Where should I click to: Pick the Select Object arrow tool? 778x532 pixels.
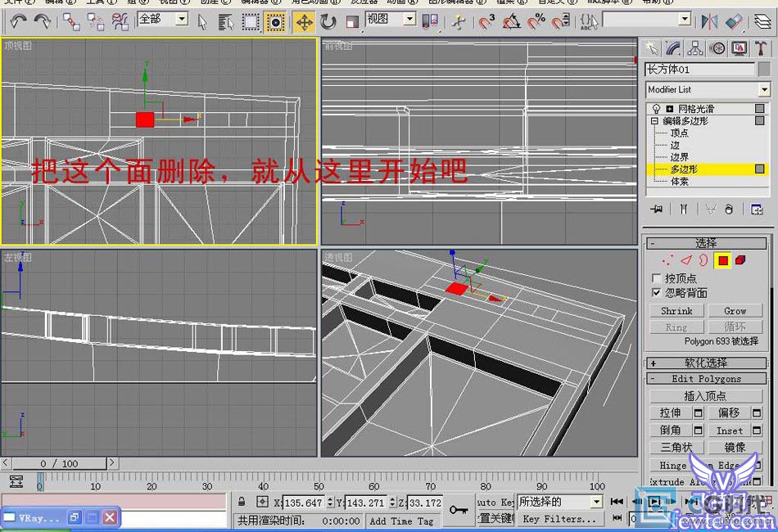pos(202,22)
